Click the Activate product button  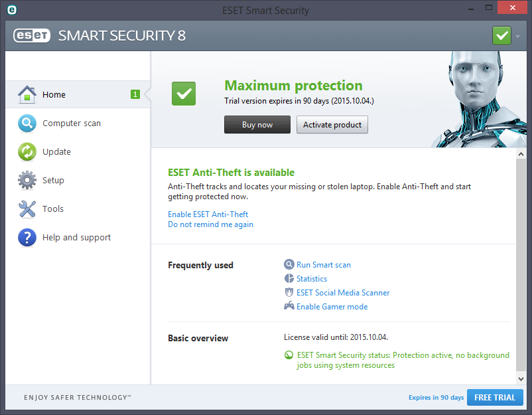coord(332,125)
